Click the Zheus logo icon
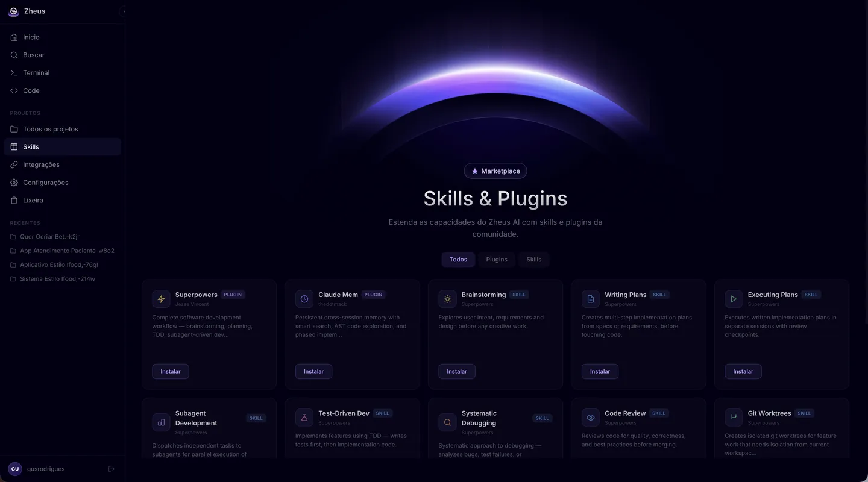The height and width of the screenshot is (482, 868). tap(13, 11)
